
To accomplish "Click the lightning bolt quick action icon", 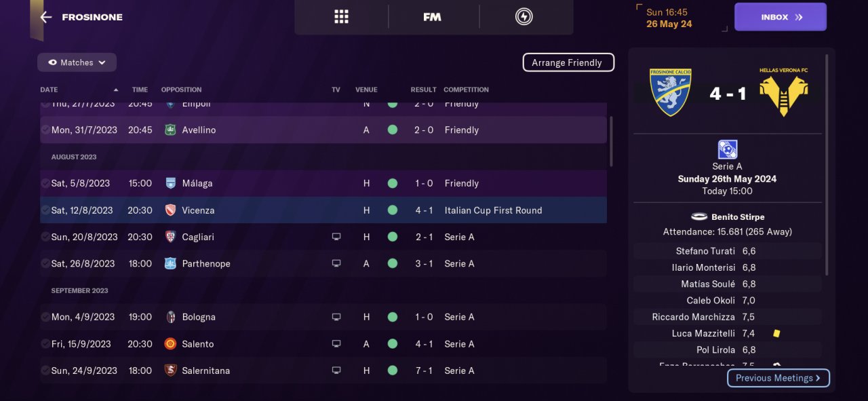I will tap(524, 17).
